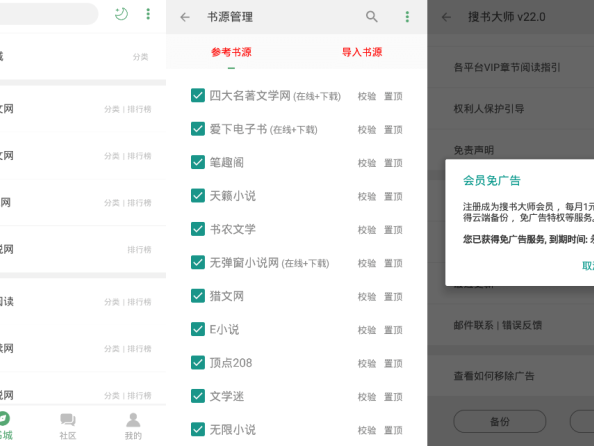Click 会员免广告 dialog title
Viewport: 594px width, 446px height.
[491, 180]
